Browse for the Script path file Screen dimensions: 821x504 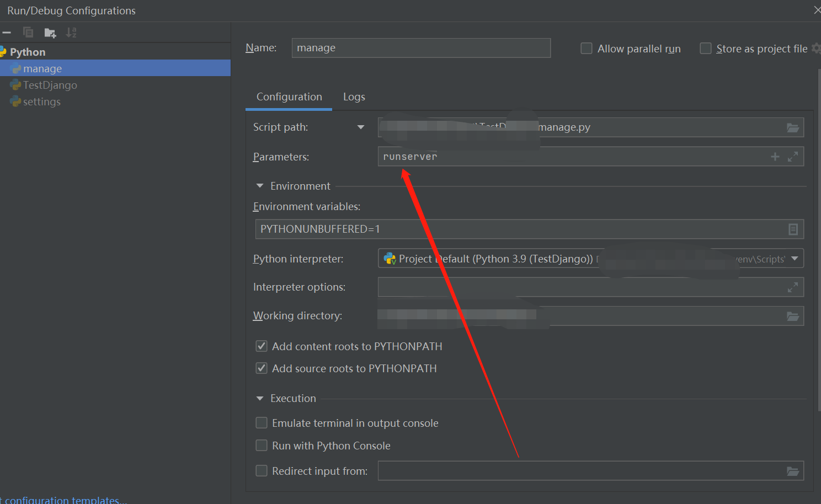(x=793, y=127)
